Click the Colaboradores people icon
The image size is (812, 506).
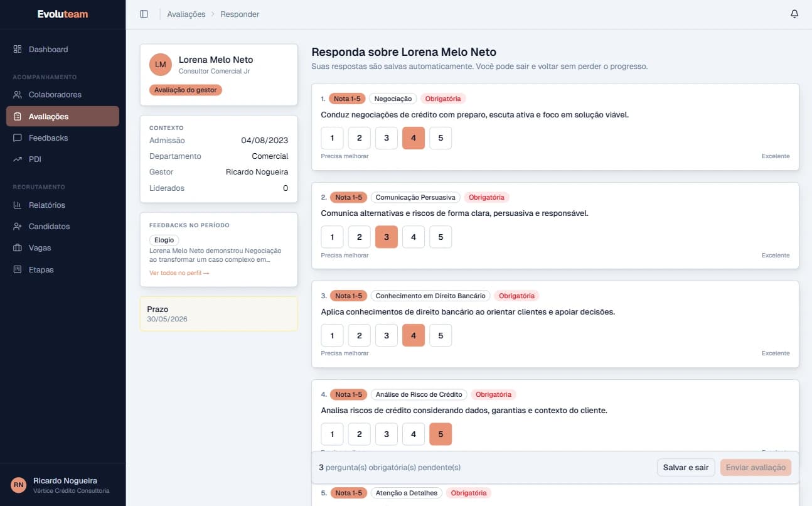(18, 95)
